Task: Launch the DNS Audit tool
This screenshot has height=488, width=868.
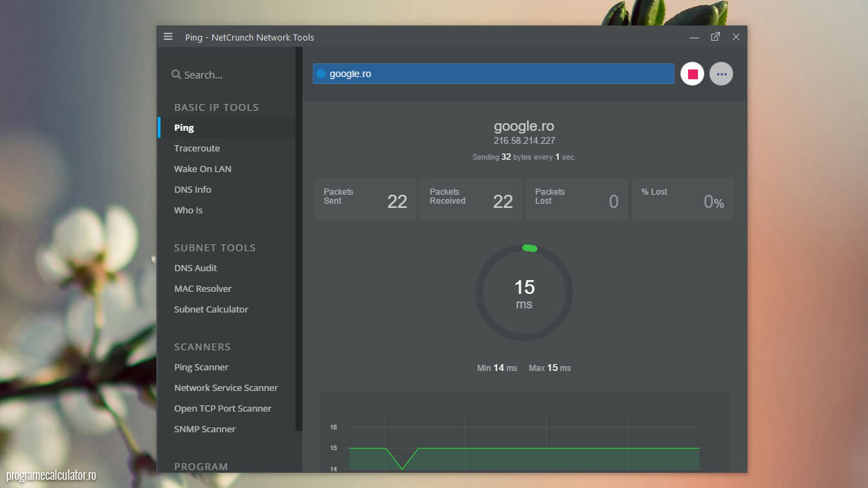Action: click(196, 268)
